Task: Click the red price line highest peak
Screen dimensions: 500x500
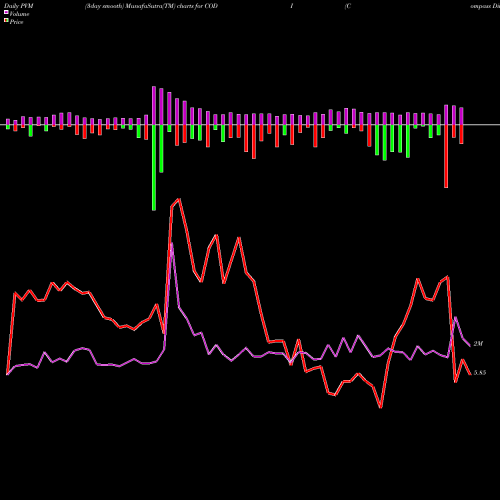Action: 179,199
